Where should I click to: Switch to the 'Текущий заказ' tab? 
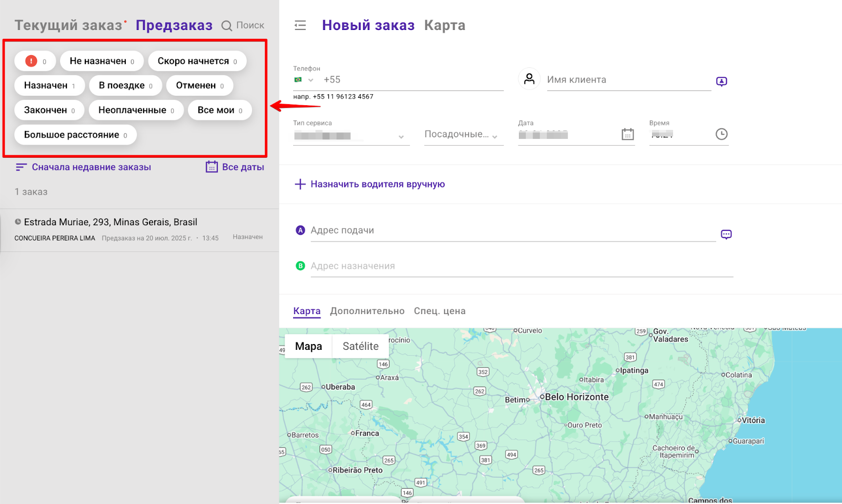click(68, 25)
